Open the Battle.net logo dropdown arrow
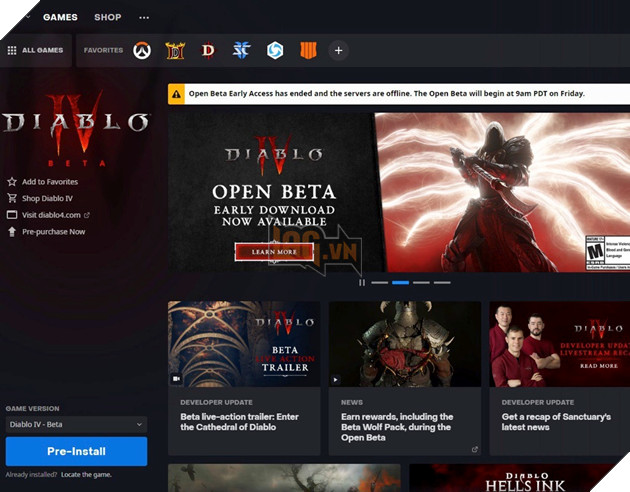Image resolution: width=630 pixels, height=492 pixels. 28,17
